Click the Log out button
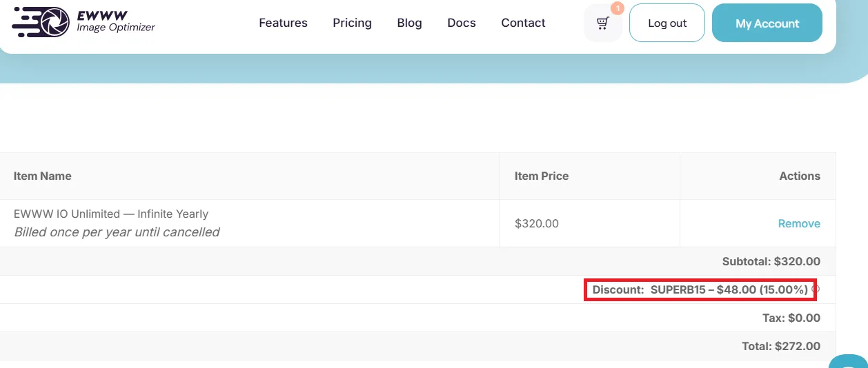 click(667, 23)
